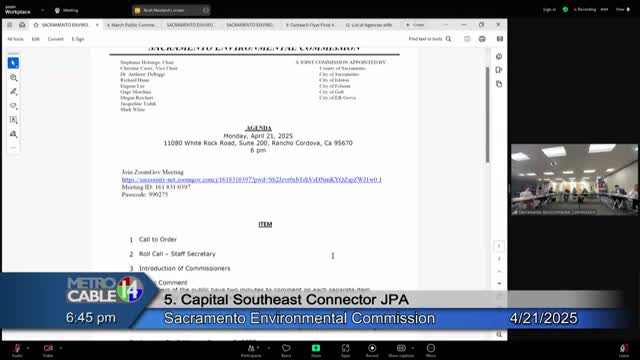Click the document vertical scrollbar thumb
The image size is (640, 360).
(487, 114)
